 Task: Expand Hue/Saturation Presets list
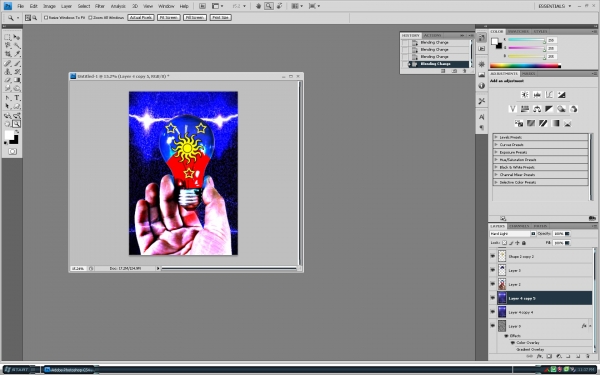click(496, 160)
